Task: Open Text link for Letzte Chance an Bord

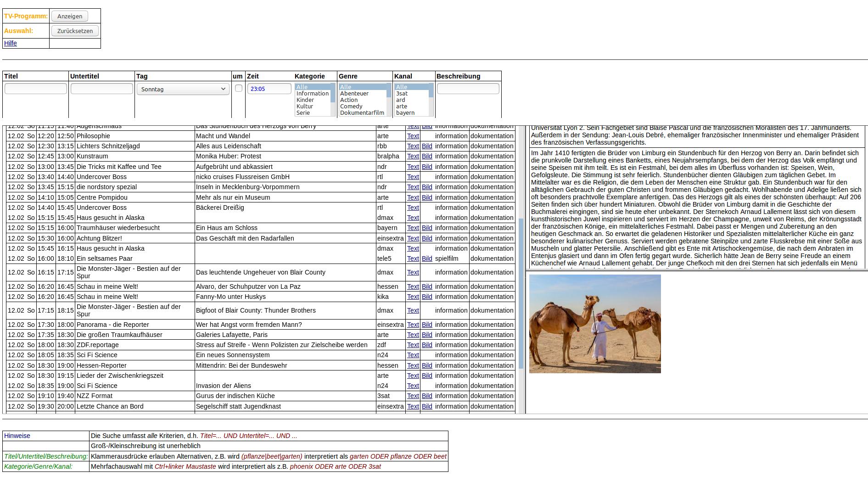Action: click(x=413, y=406)
